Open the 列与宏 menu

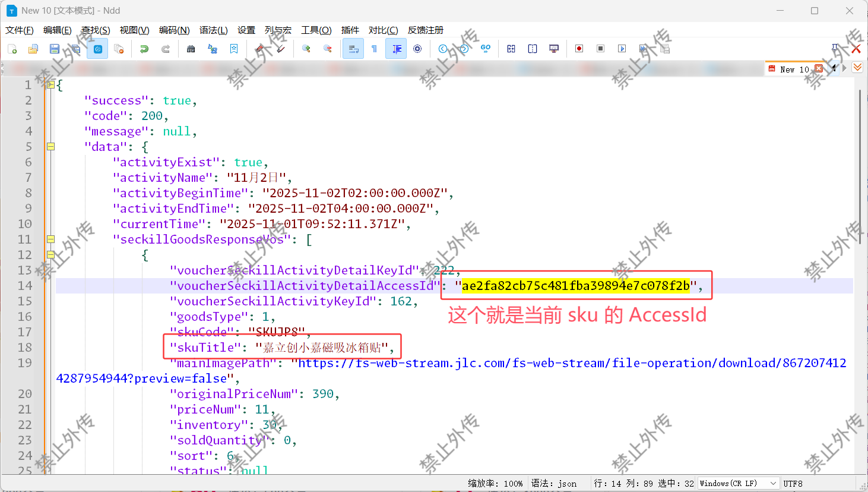(278, 30)
